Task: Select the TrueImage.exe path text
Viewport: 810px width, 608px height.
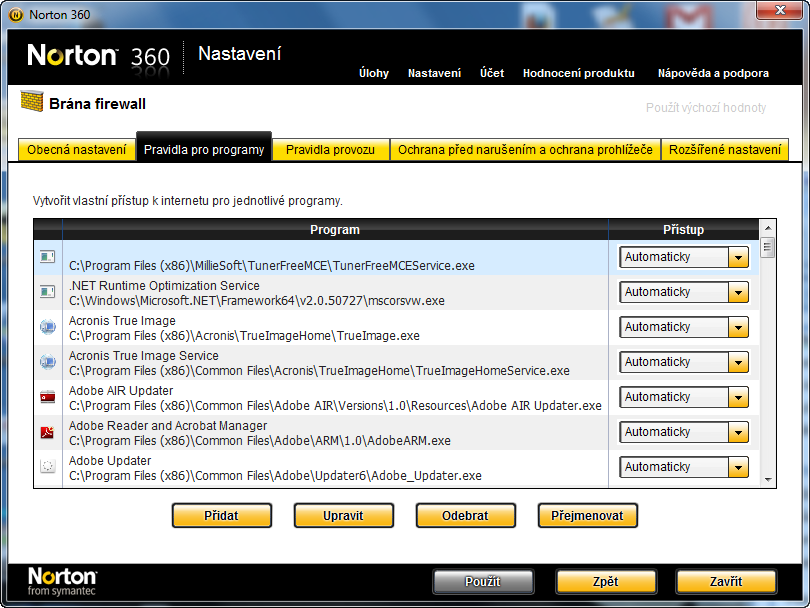Action: click(x=244, y=336)
